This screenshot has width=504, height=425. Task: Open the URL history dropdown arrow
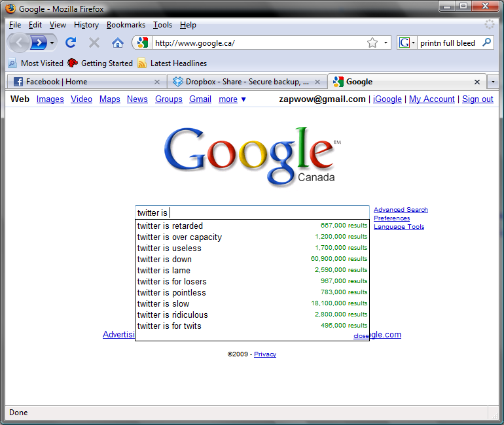coord(386,42)
